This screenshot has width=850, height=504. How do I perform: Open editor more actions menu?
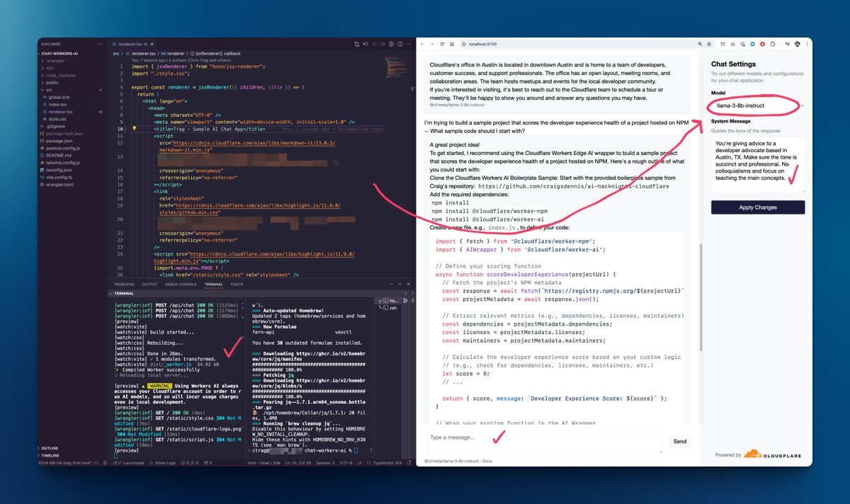click(409, 44)
